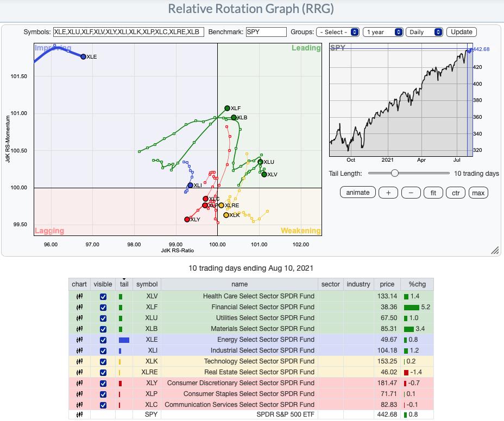Select the XLB point on the graph
Image resolution: width=504 pixels, height=421 pixels.
point(234,118)
